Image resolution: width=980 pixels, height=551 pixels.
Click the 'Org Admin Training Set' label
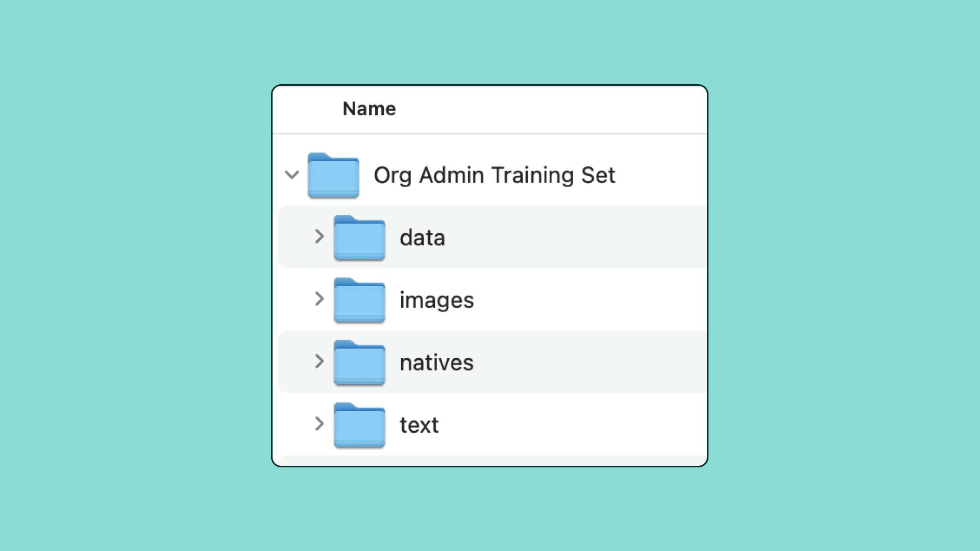pos(494,175)
